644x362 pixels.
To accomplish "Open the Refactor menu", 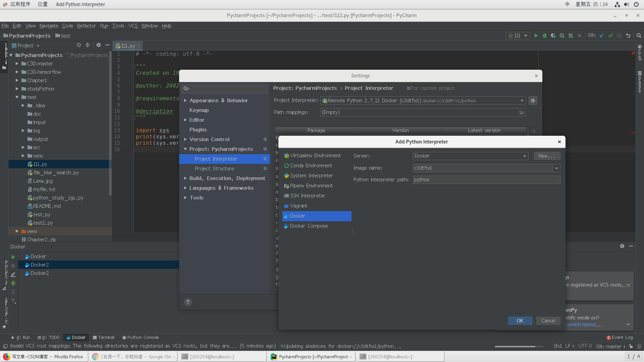I will (x=86, y=26).
